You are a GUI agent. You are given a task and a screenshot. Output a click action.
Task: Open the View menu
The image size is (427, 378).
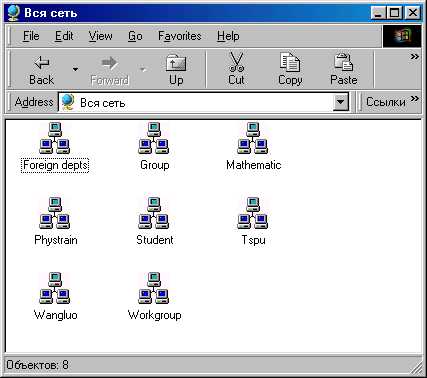(x=100, y=36)
